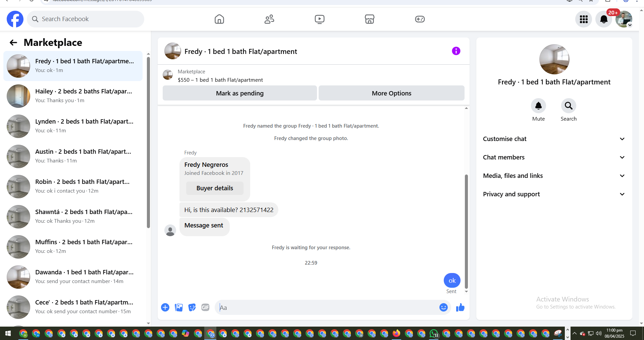Expand the Media, files and links section

coord(554,176)
